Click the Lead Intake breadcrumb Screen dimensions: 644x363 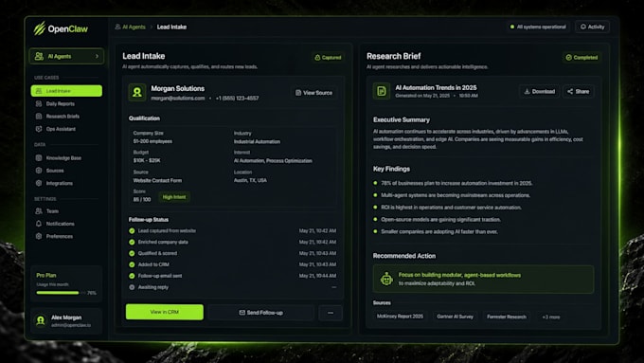(x=171, y=27)
